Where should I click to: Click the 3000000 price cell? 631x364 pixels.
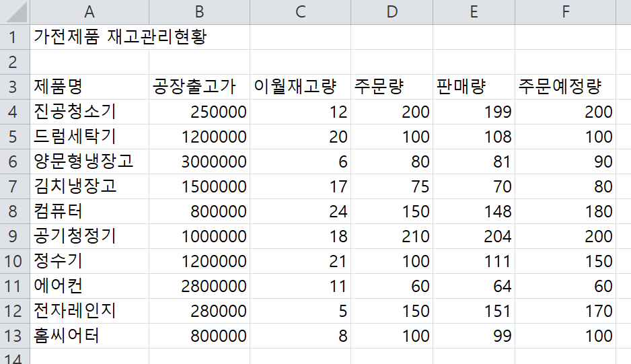click(199, 161)
